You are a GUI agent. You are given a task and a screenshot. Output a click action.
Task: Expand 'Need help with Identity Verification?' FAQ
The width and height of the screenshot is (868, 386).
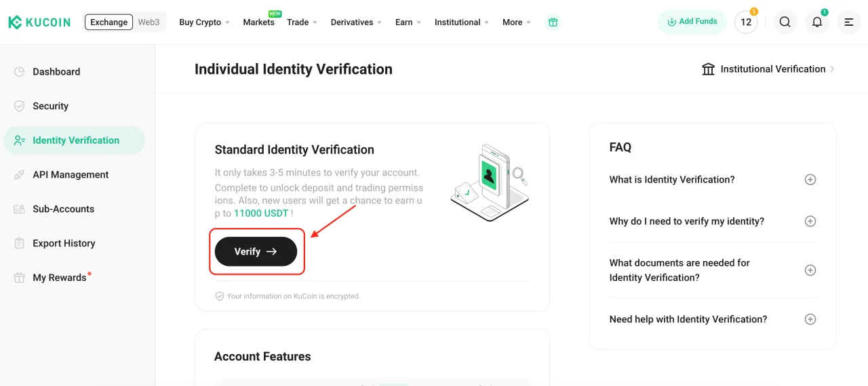(810, 320)
